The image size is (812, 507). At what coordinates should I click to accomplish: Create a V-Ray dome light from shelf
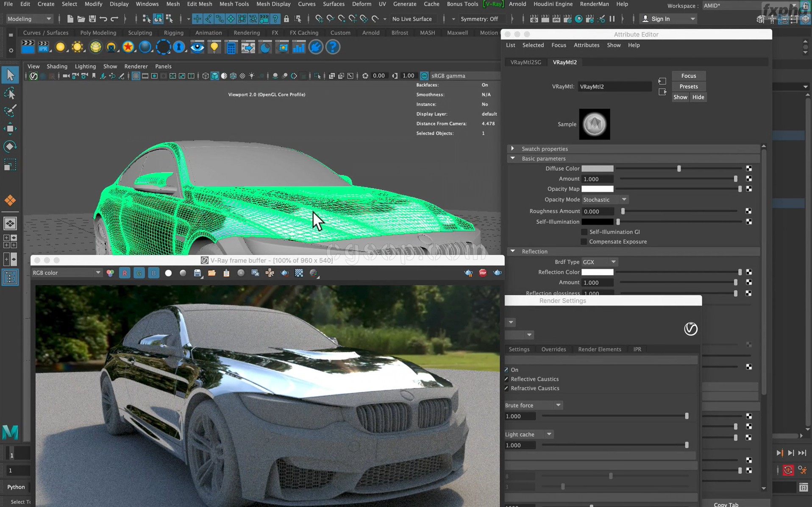[x=96, y=47]
